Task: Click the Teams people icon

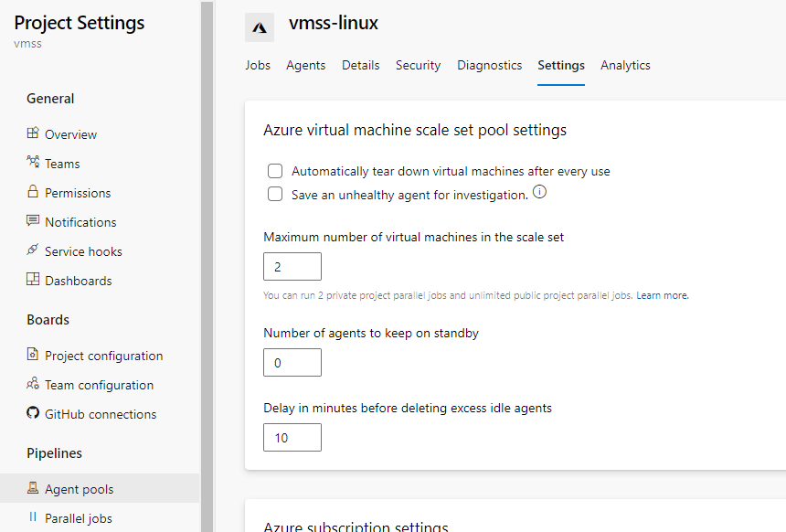Action: click(33, 162)
